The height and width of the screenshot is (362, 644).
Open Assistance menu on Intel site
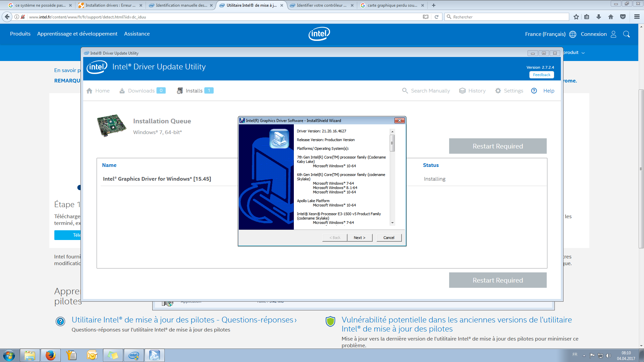point(137,34)
